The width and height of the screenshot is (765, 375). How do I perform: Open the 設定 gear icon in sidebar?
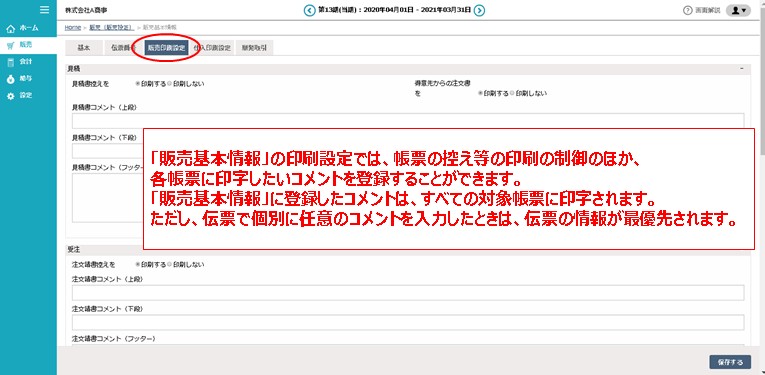click(x=11, y=96)
